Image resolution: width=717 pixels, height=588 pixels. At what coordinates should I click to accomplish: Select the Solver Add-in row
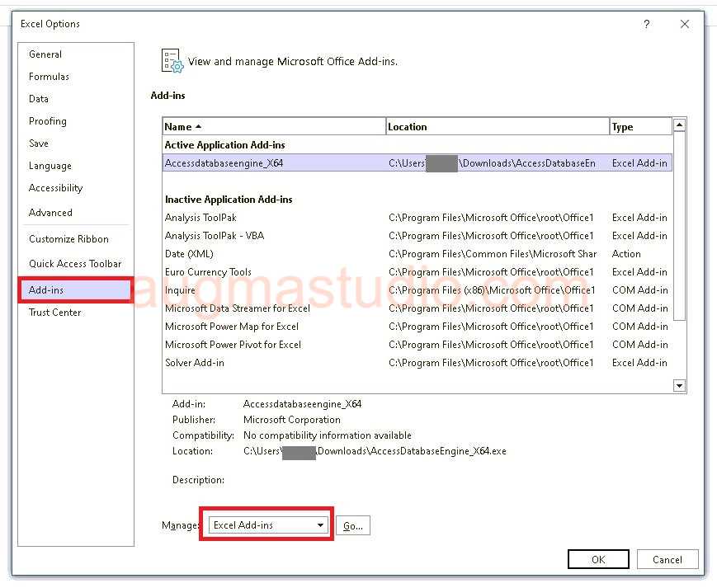pyautogui.click(x=195, y=363)
